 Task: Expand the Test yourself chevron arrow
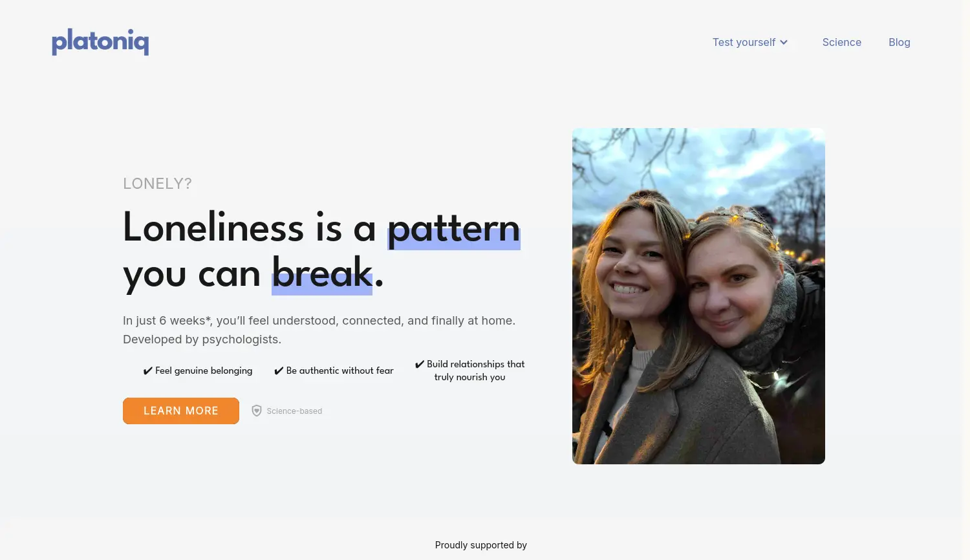click(x=784, y=42)
